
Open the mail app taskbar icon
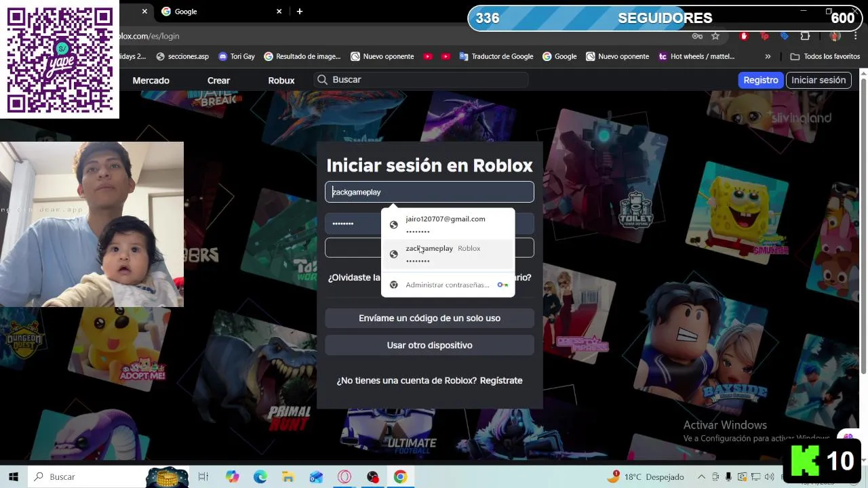[x=316, y=476]
